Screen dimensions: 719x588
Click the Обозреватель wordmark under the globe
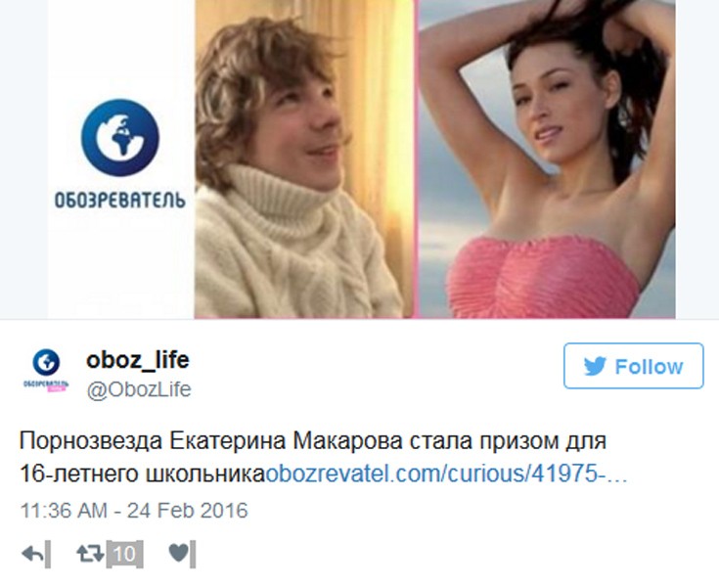[120, 200]
